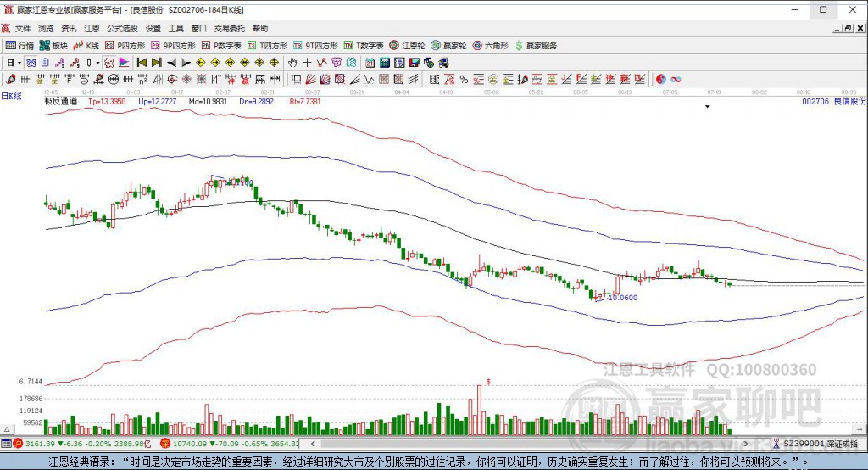Image resolution: width=868 pixels, height=470 pixels.
Task: Open the 江恩 menu
Action: 92,28
